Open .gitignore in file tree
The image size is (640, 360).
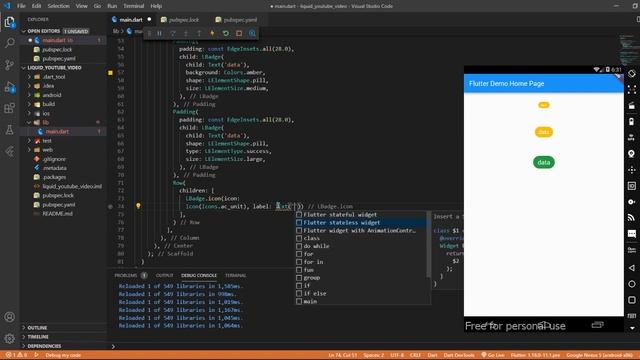point(54,159)
